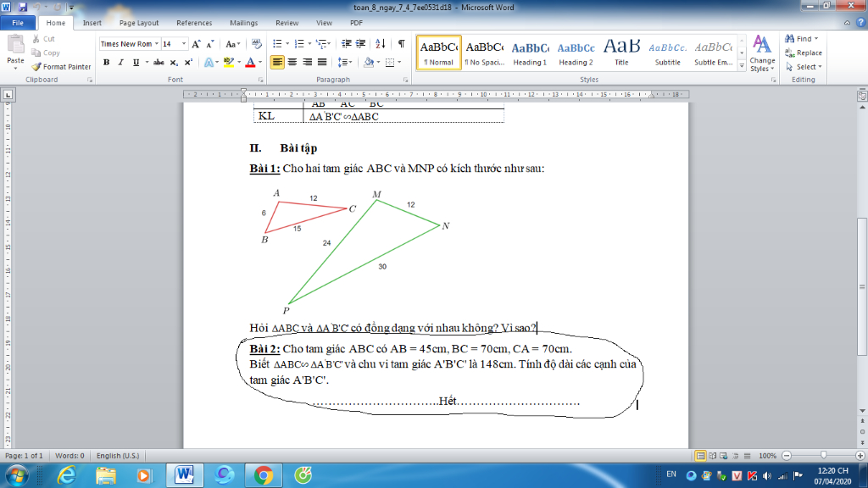Increase paragraph indent
The height and width of the screenshot is (488, 868).
coord(360,44)
